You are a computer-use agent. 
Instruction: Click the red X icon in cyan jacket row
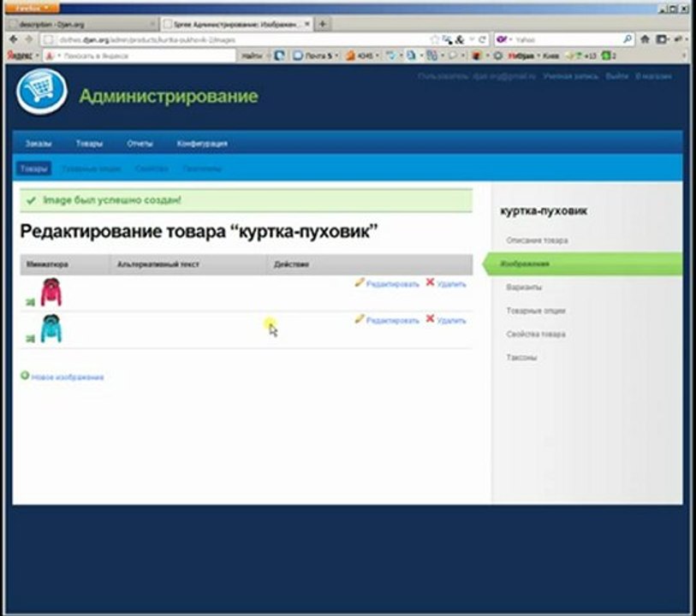pyautogui.click(x=430, y=318)
